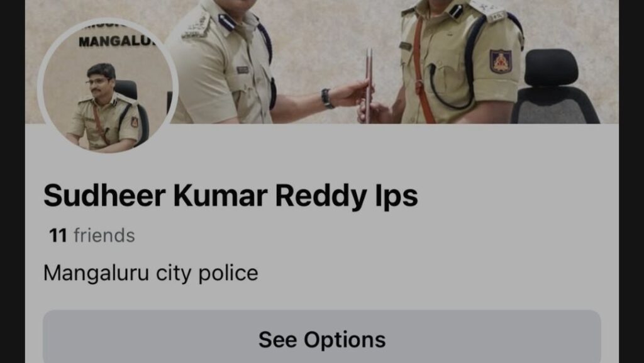644x363 pixels.
Task: Click the baton held between the officers
Action: [369, 86]
